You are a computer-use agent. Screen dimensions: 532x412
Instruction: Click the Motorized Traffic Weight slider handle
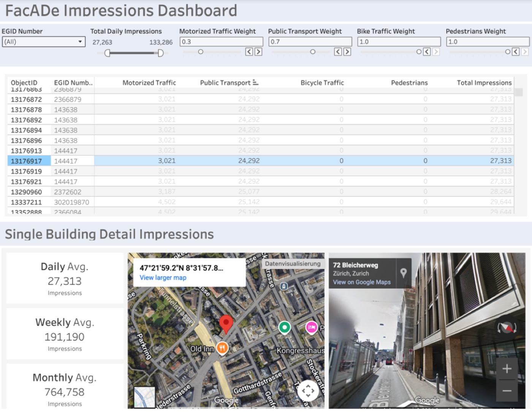tap(201, 52)
